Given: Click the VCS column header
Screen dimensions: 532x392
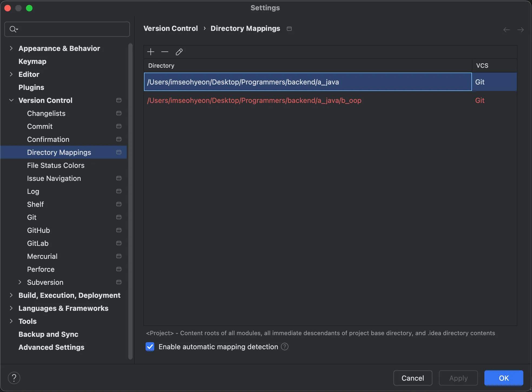Looking at the screenshot, I should point(495,66).
